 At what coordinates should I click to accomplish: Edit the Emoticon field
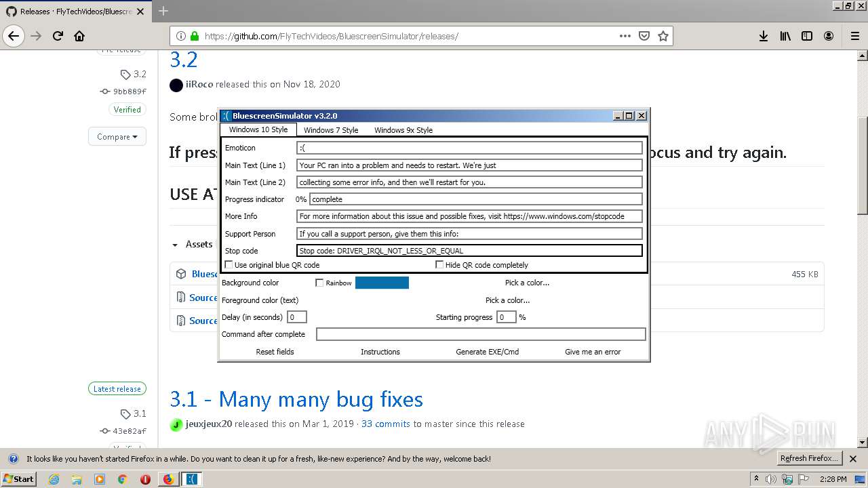469,148
